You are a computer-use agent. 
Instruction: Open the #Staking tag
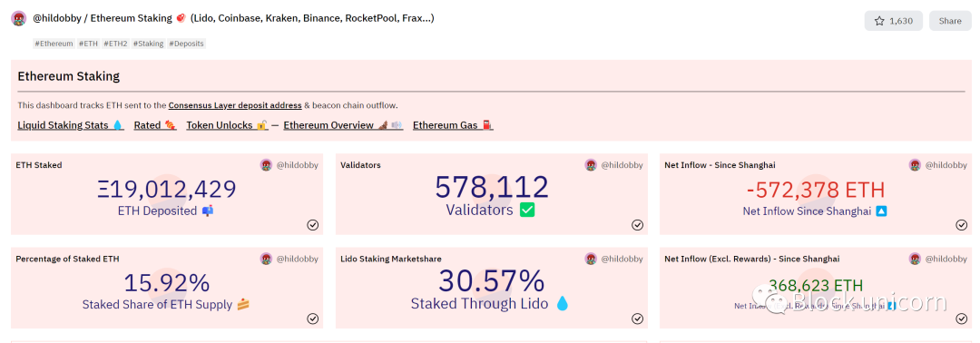148,44
